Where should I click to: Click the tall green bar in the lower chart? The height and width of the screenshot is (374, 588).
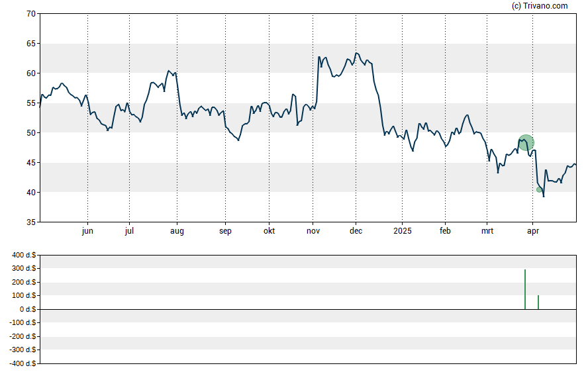pos(525,289)
